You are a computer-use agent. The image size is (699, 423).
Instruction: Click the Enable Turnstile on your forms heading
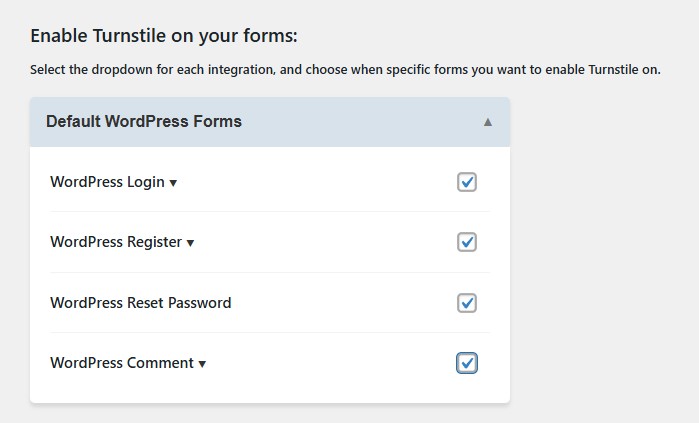[164, 36]
